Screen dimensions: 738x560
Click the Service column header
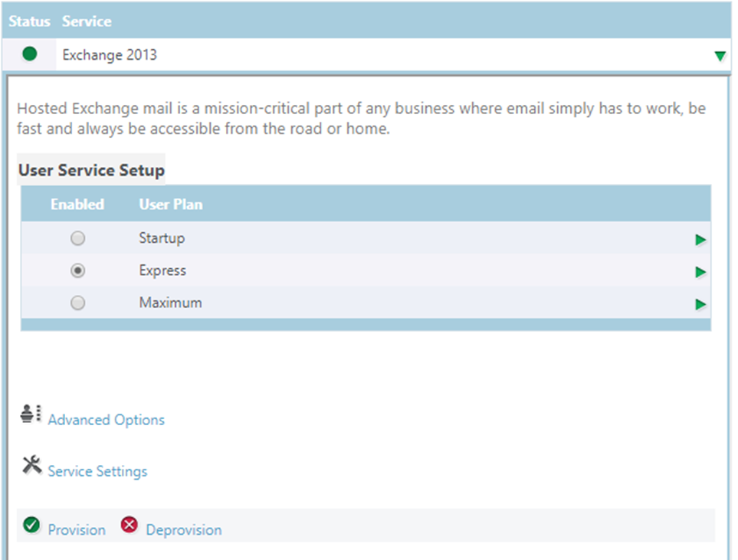pos(87,21)
